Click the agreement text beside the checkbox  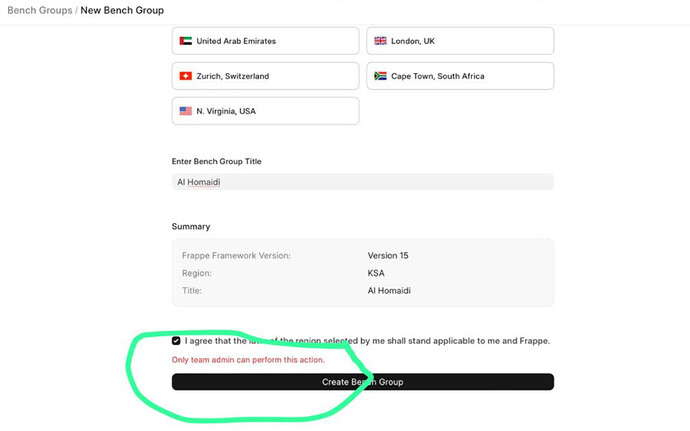[367, 341]
